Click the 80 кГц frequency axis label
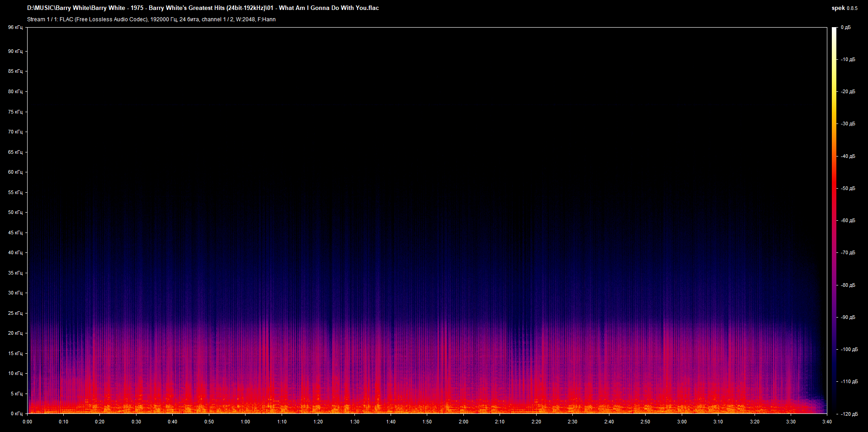Screen dimensions: 868x432 [x=15, y=91]
